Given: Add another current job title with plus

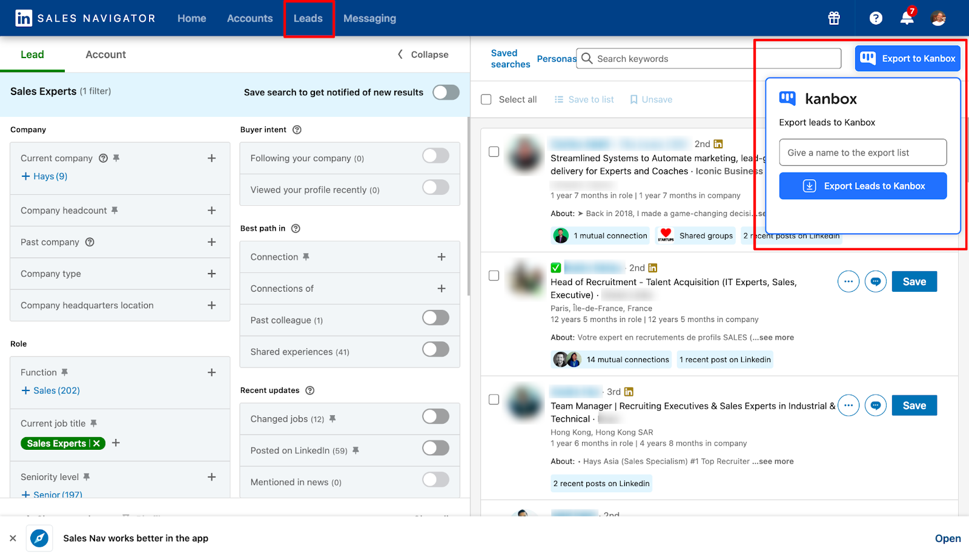Looking at the screenshot, I should click(x=116, y=443).
